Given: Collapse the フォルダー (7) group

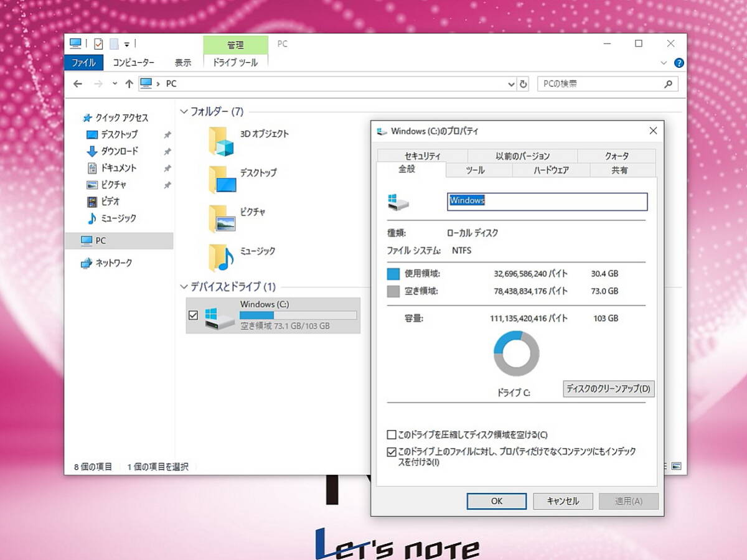Looking at the screenshot, I should click(184, 111).
